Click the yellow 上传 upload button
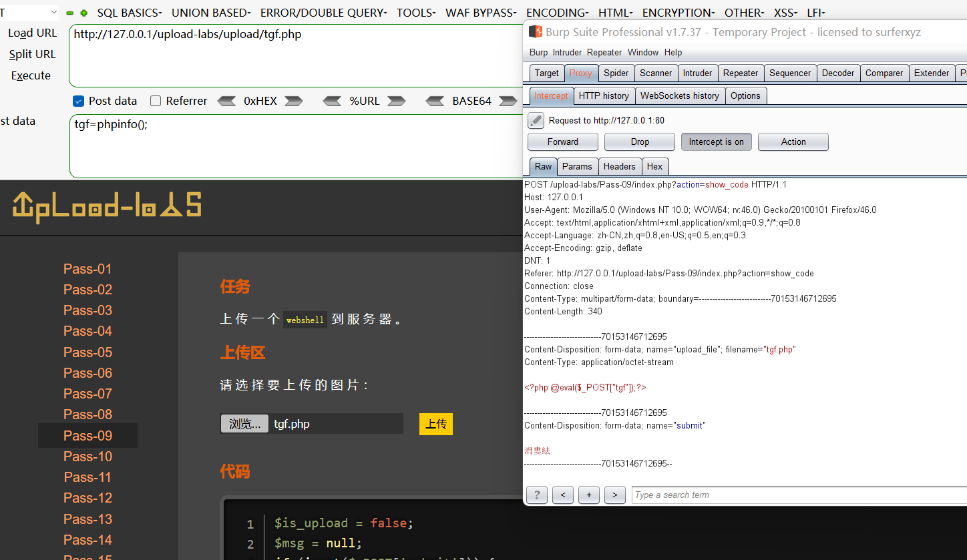 pos(436,424)
